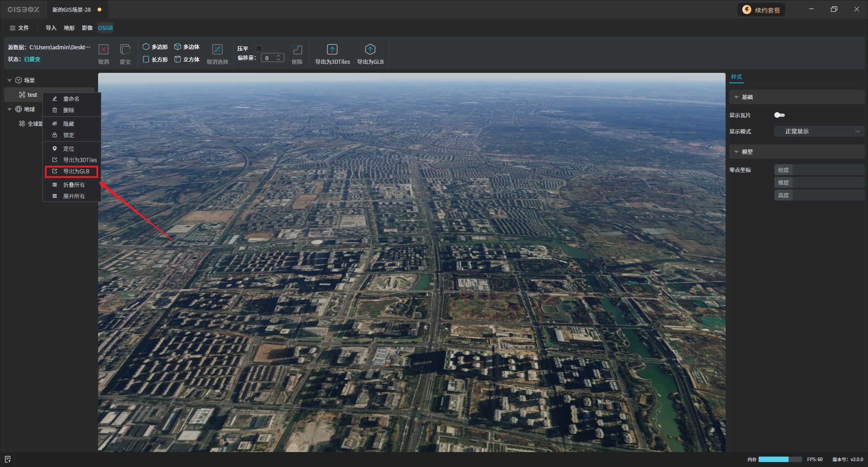Click toolbar 导出为GLB export icon
Image resolution: width=868 pixels, height=467 pixels.
point(370,50)
